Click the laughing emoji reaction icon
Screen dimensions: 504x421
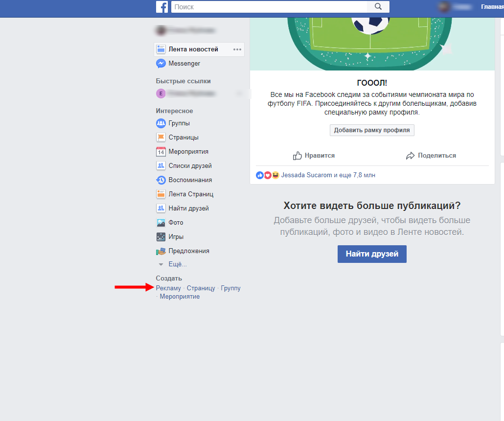pyautogui.click(x=275, y=175)
